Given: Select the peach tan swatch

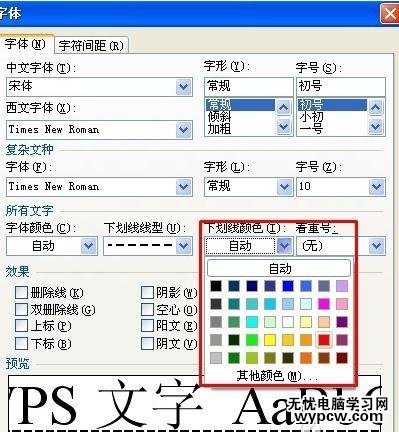Looking at the screenshot, I should [324, 322].
